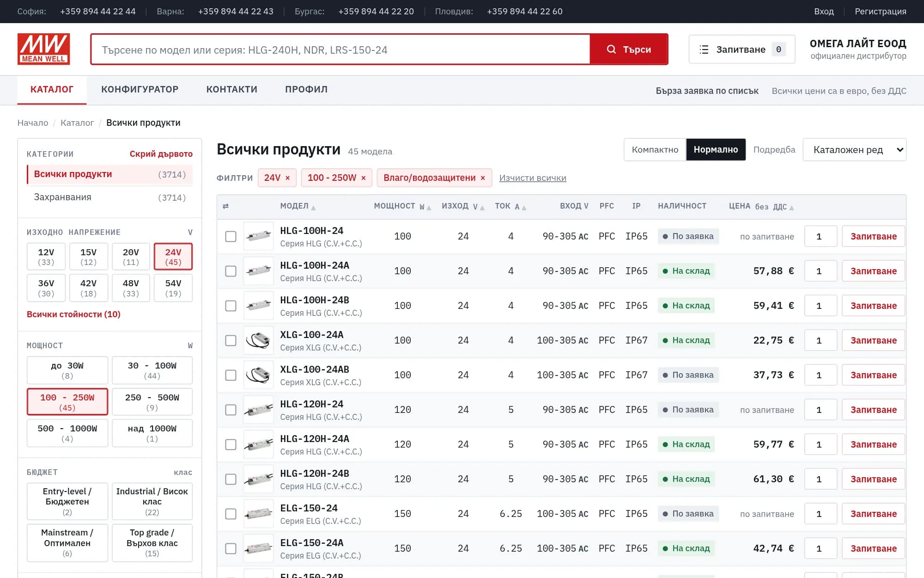Viewport: 924px width, 578px height.
Task: Remove the 100 - 250W filter chip
Action: click(x=363, y=178)
